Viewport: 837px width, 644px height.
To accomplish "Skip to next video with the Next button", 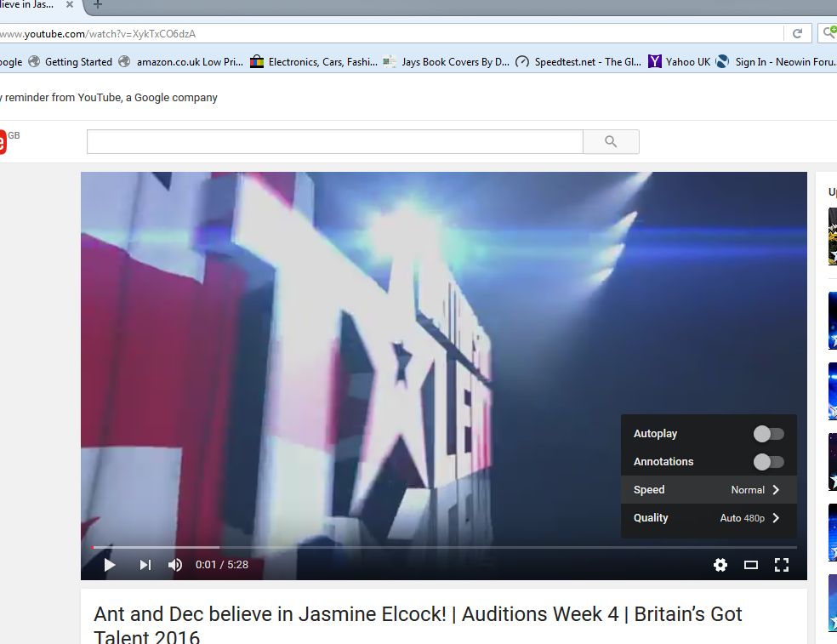I will tap(145, 565).
